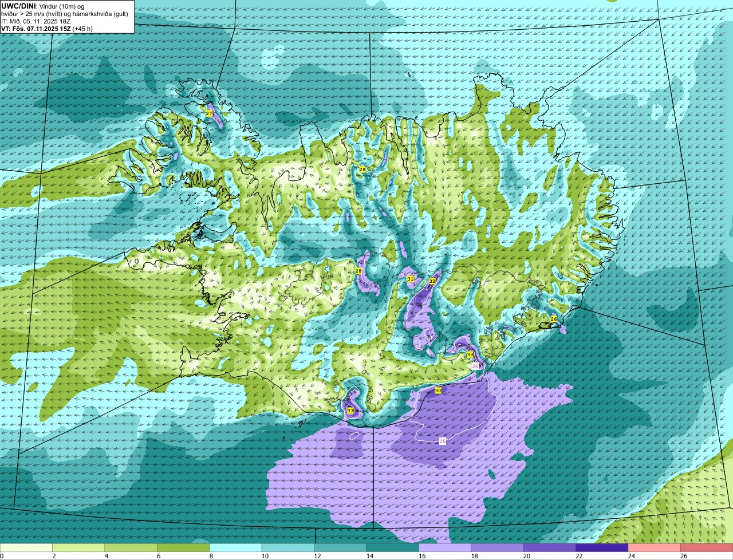Select the light yellow-green 2–4 m/s legend swatch
The width and height of the screenshot is (733, 560).
(78, 548)
